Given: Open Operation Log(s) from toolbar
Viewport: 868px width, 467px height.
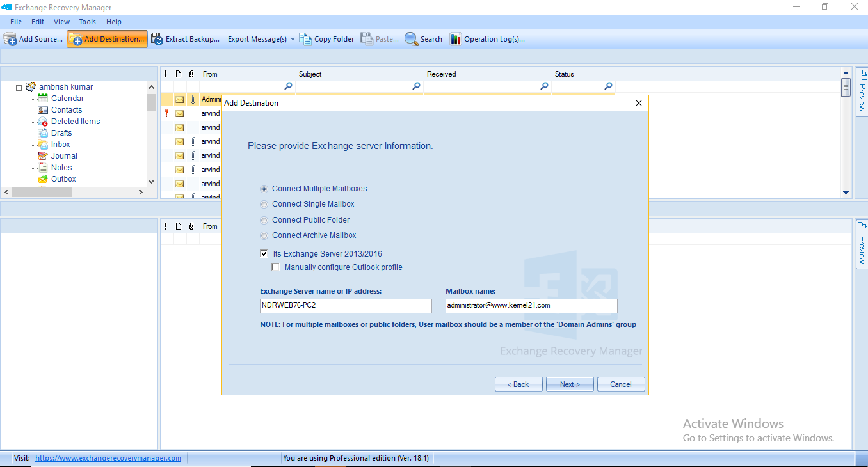Looking at the screenshot, I should 487,39.
